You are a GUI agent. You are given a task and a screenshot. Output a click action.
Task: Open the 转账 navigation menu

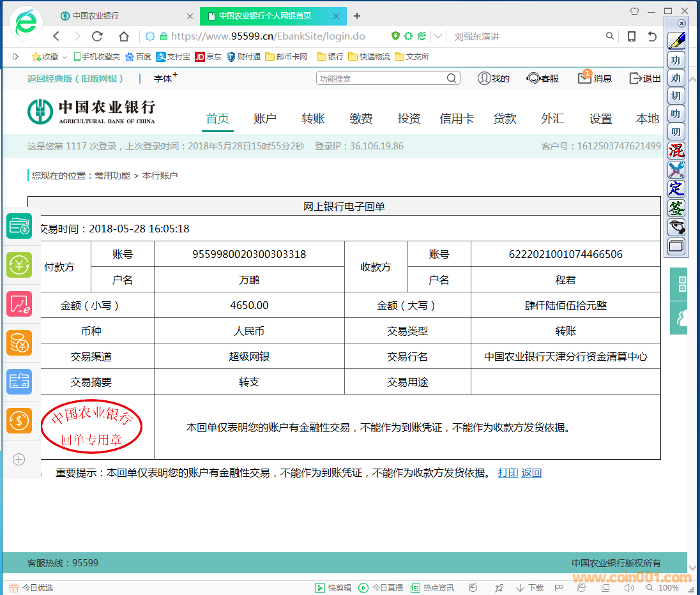(x=313, y=119)
